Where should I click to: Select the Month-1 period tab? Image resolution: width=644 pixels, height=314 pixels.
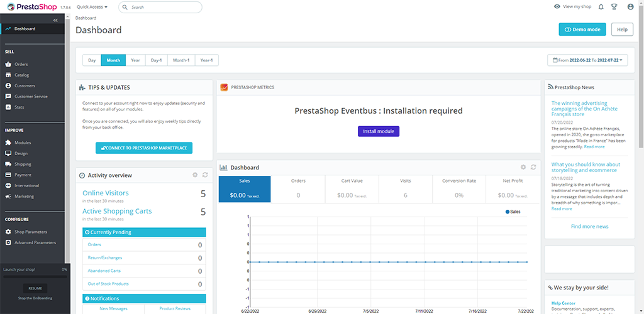click(181, 60)
